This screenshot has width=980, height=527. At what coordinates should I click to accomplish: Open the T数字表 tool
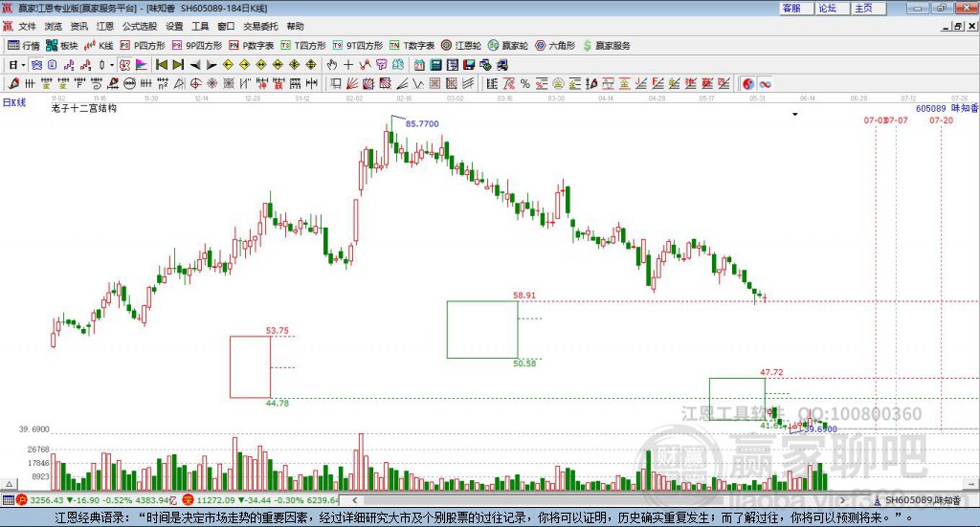pyautogui.click(x=412, y=46)
